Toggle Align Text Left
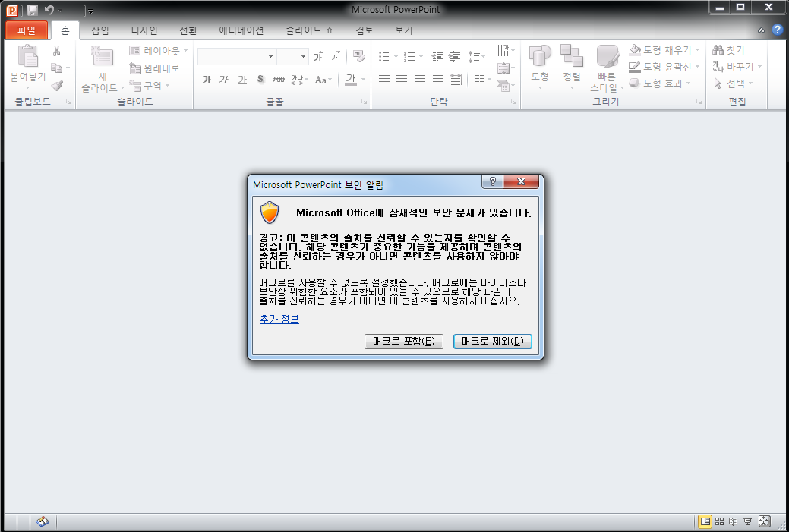This screenshot has width=789, height=532. coord(384,80)
